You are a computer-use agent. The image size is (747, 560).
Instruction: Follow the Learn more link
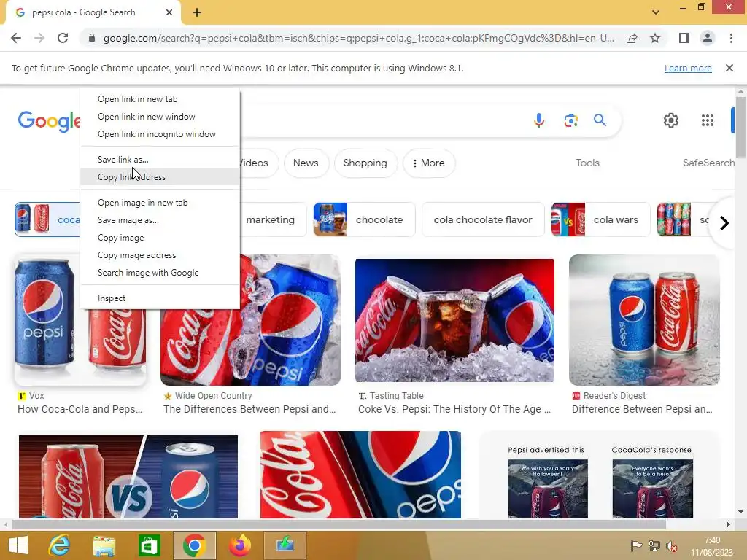688,68
